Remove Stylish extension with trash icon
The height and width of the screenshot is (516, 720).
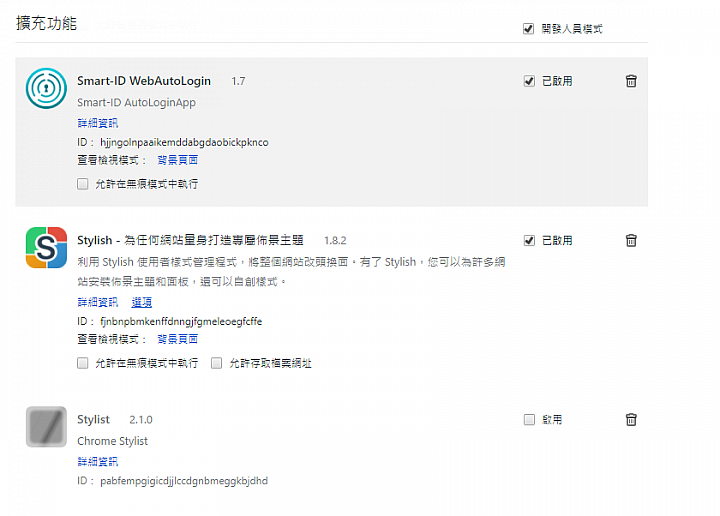(631, 240)
